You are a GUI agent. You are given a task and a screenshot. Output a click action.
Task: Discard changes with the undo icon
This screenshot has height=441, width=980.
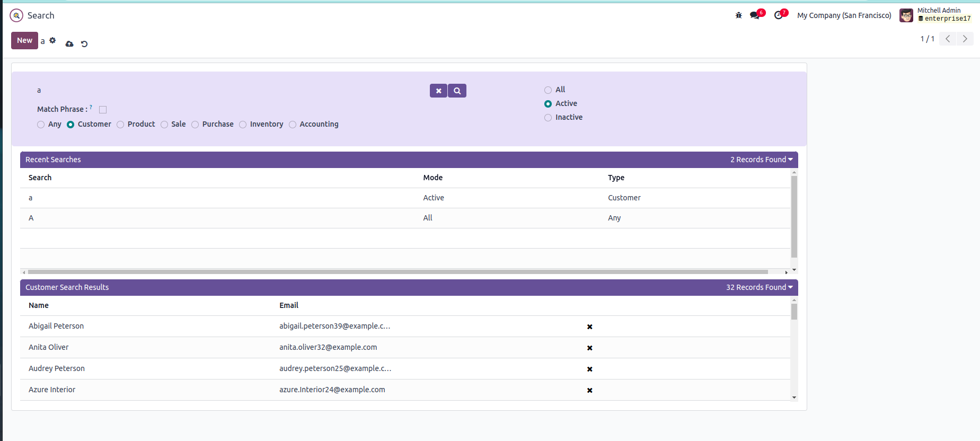(84, 44)
